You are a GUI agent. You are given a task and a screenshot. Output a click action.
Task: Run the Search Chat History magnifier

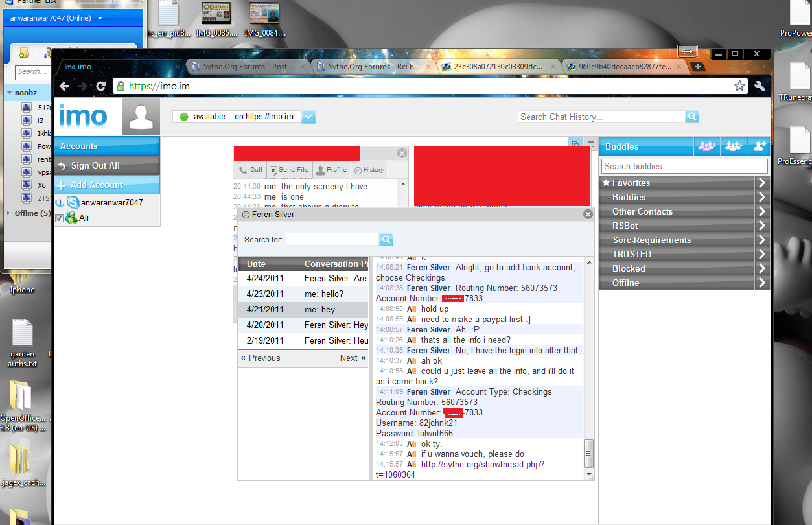pyautogui.click(x=692, y=117)
